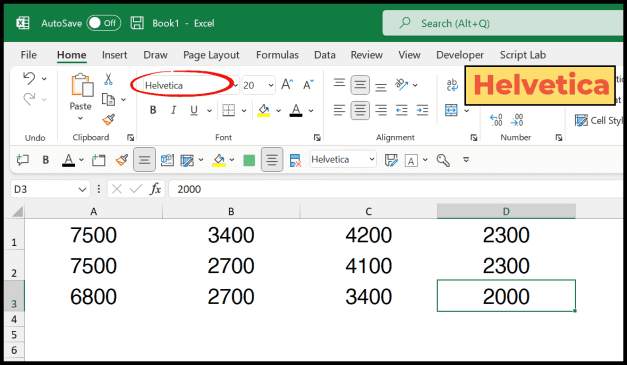
Task: Click Format Painter brush in Quick Access Toolbar
Action: (x=122, y=160)
